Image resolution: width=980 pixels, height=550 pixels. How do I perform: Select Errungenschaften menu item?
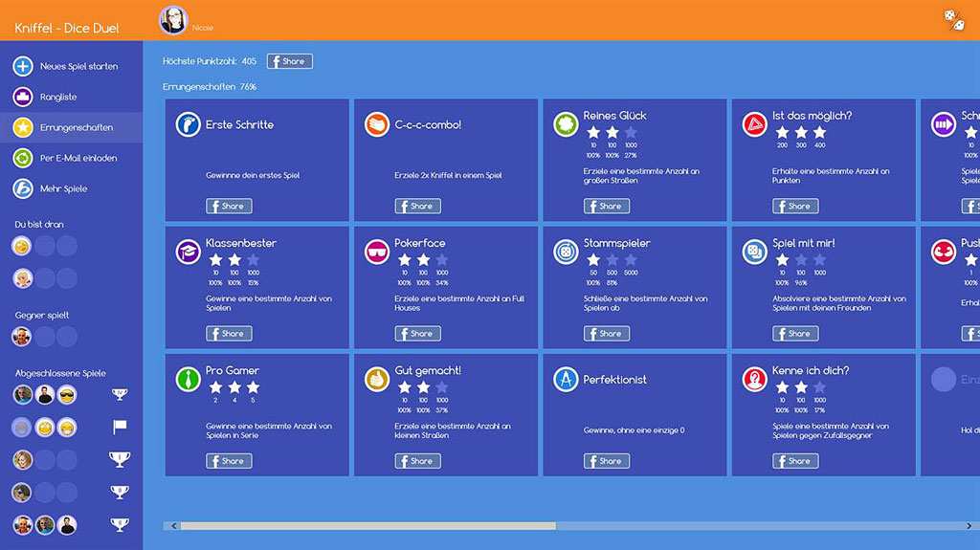click(x=71, y=127)
